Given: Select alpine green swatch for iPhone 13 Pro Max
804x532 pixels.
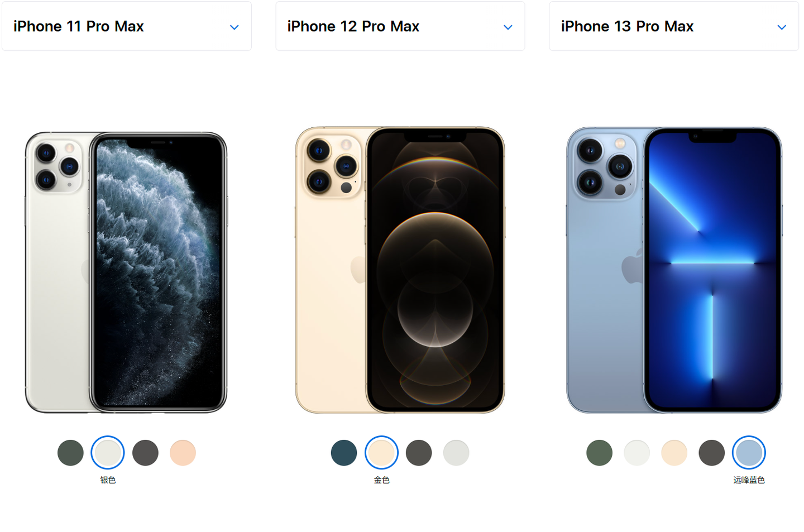Looking at the screenshot, I should (x=600, y=452).
